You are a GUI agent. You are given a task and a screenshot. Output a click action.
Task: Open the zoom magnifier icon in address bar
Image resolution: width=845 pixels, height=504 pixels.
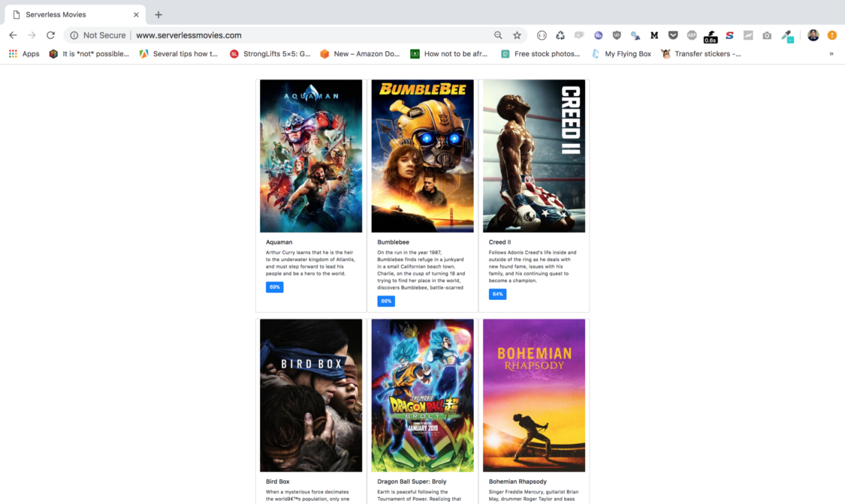tap(498, 35)
